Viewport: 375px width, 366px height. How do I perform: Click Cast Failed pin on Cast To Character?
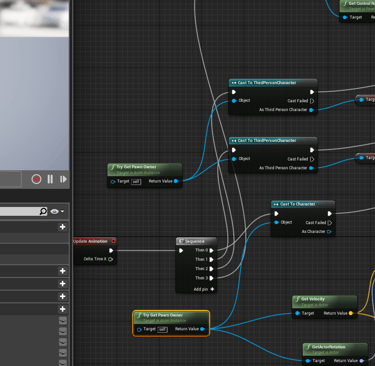[329, 222]
